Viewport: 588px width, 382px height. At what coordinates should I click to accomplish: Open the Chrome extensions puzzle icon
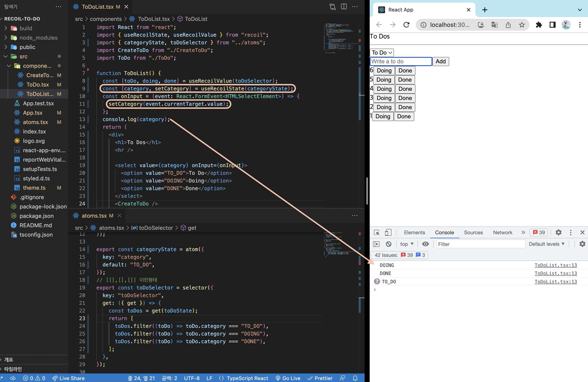(x=539, y=25)
